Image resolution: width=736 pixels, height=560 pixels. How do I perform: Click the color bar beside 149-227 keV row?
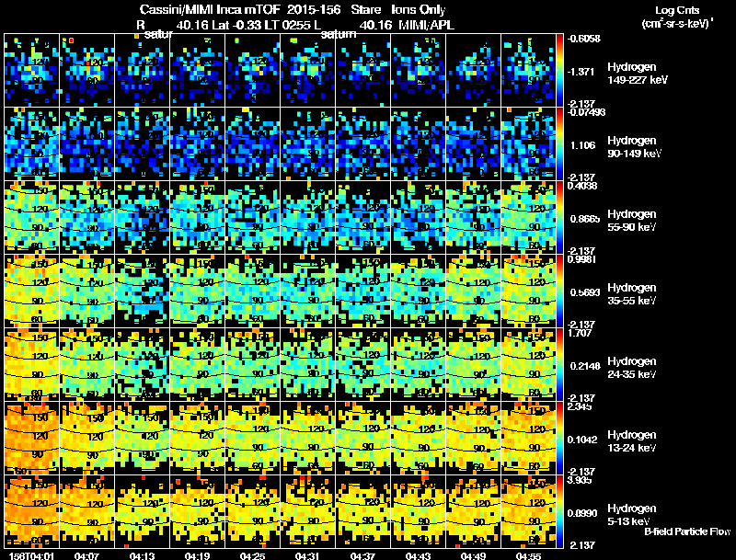[559, 71]
